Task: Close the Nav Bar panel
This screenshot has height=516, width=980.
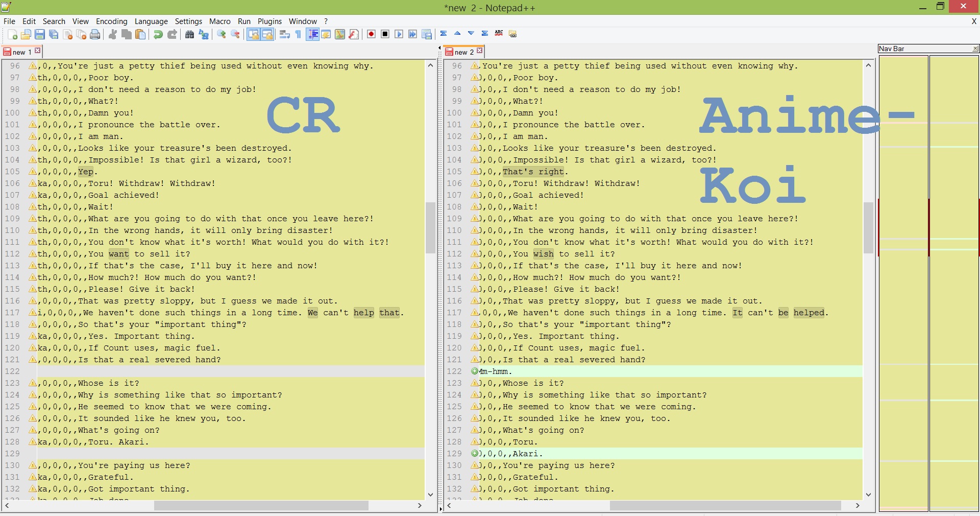Action: pos(975,49)
